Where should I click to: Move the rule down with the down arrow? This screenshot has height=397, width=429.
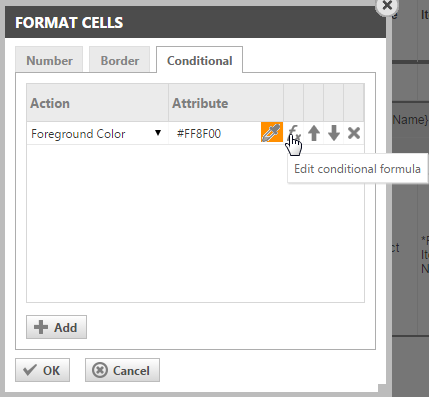click(x=334, y=133)
